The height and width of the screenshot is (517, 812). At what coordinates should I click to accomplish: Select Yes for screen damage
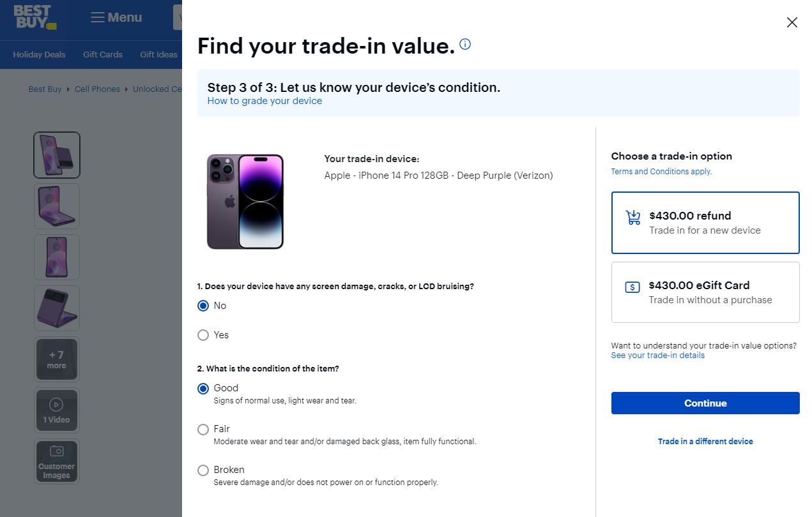pos(203,335)
